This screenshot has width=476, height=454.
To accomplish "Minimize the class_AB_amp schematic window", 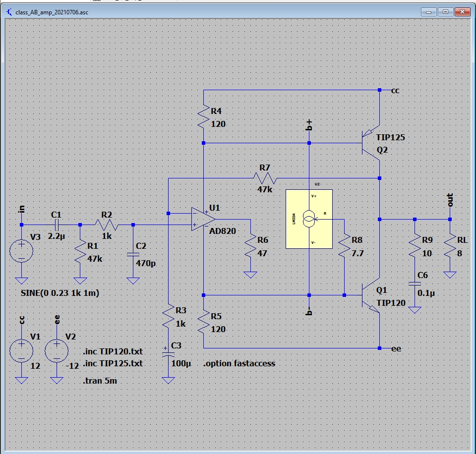I will coord(428,12).
